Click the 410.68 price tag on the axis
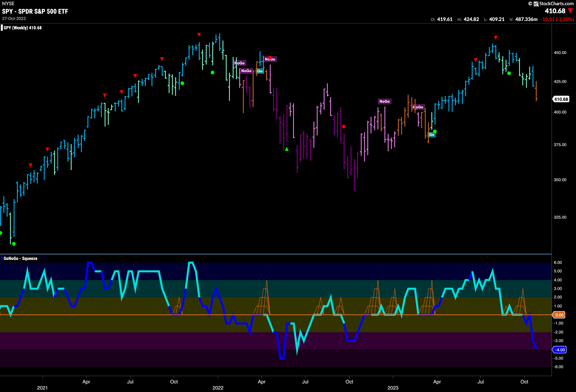This screenshot has height=392, width=576. pos(561,99)
